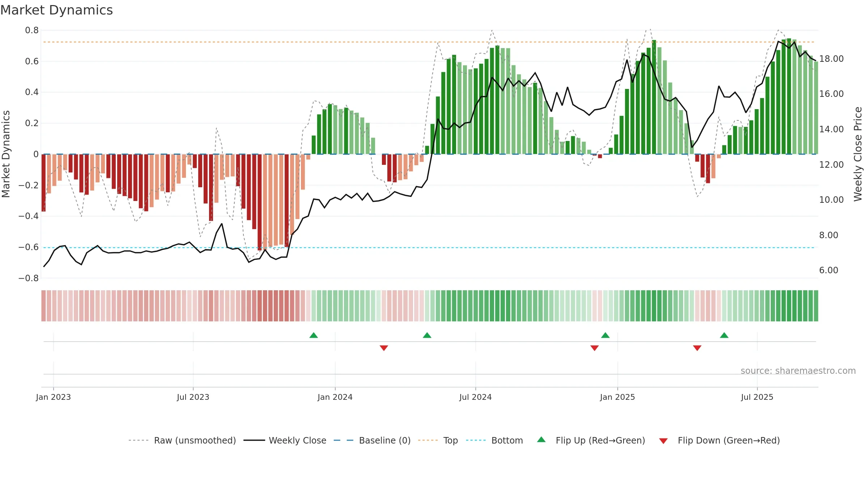Click source: sharemaestro.com text
868x488 pixels.
pyautogui.click(x=798, y=371)
